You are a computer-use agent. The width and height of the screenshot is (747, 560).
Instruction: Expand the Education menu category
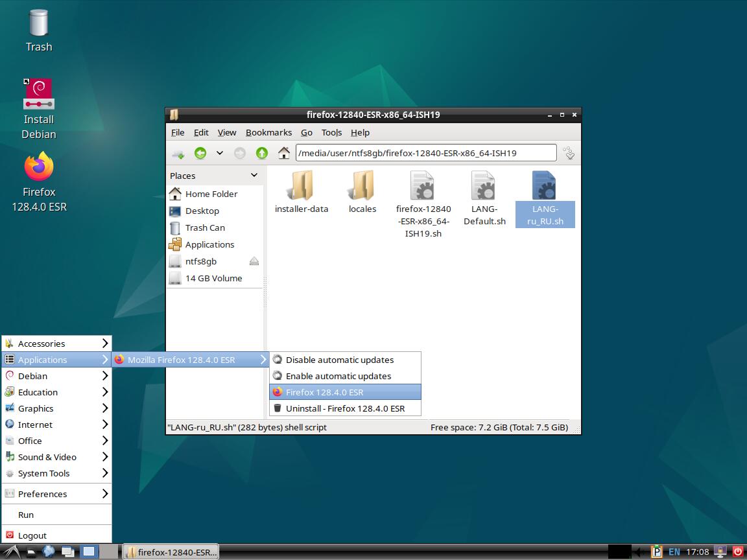56,392
